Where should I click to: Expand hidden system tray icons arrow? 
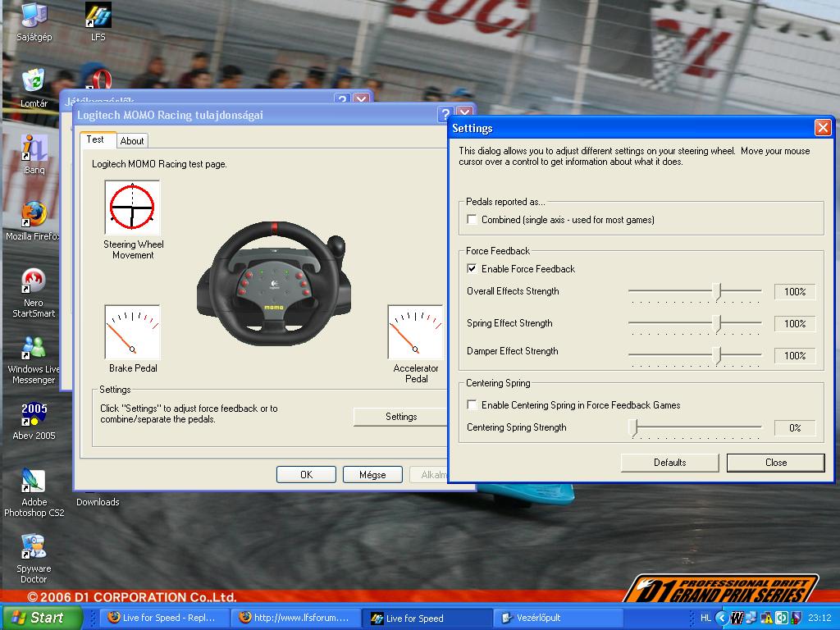click(x=722, y=619)
